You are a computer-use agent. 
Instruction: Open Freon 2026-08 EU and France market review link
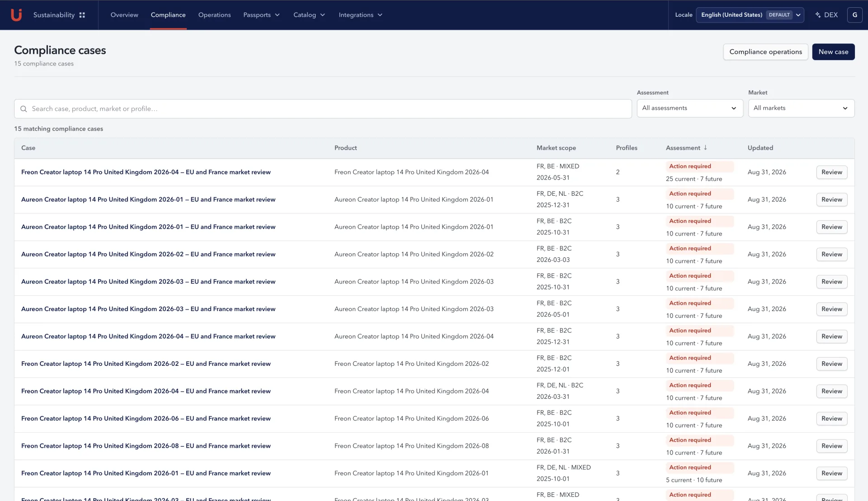pos(146,446)
